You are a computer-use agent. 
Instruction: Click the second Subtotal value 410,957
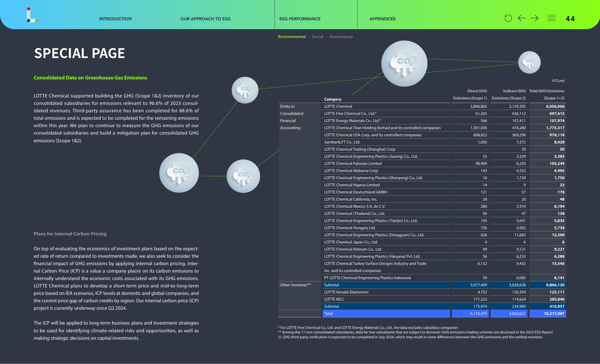[557, 306]
